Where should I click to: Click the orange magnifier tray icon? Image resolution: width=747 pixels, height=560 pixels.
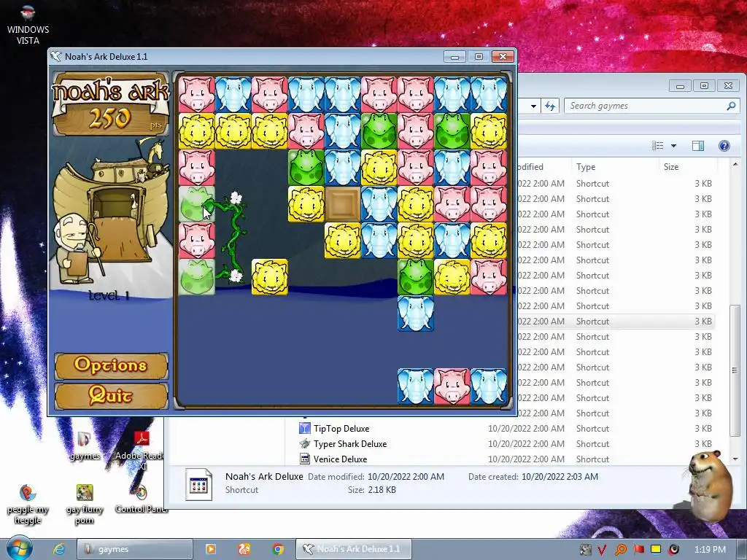620,550
